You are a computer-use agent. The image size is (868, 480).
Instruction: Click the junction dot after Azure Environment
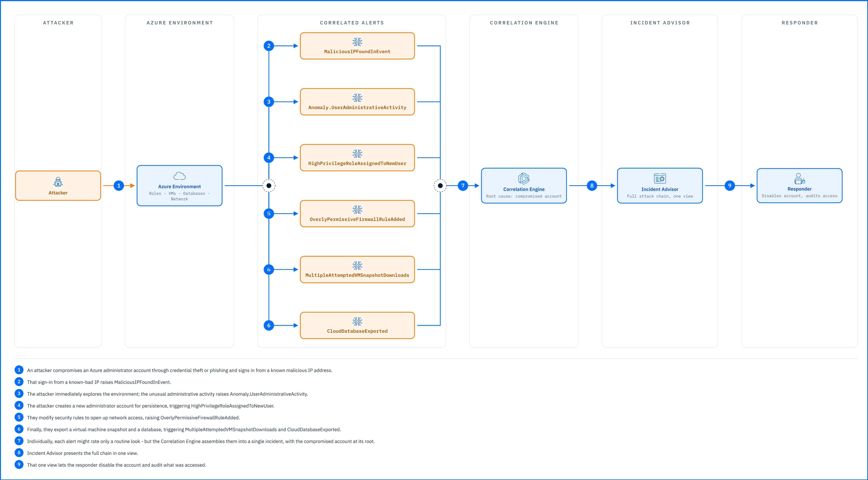coord(269,185)
